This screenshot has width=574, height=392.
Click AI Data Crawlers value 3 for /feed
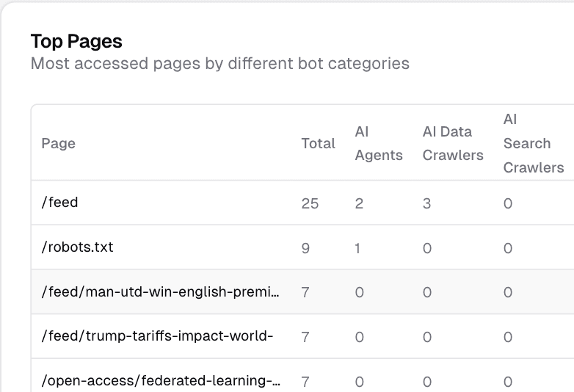tap(426, 203)
